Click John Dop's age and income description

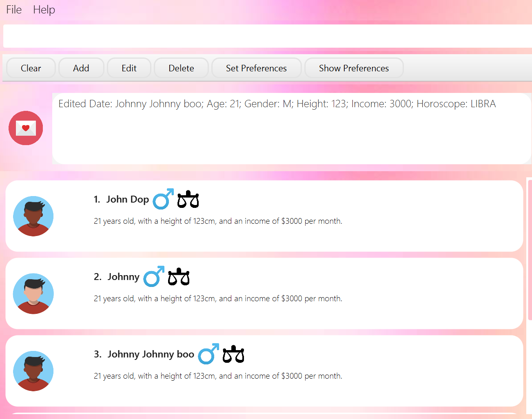pyautogui.click(x=218, y=221)
